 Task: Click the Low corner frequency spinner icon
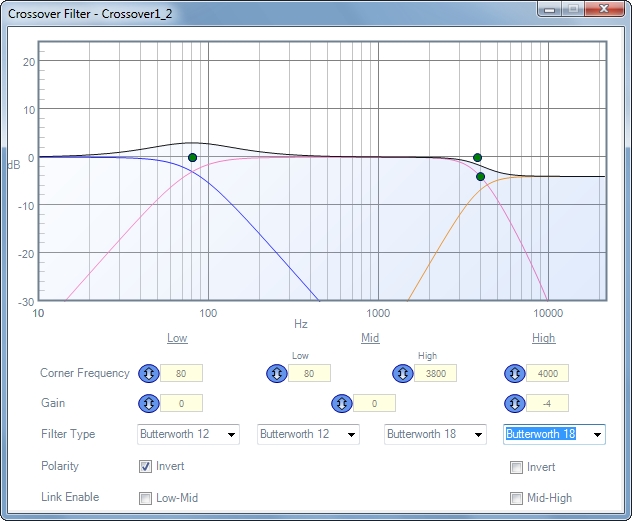click(x=148, y=373)
